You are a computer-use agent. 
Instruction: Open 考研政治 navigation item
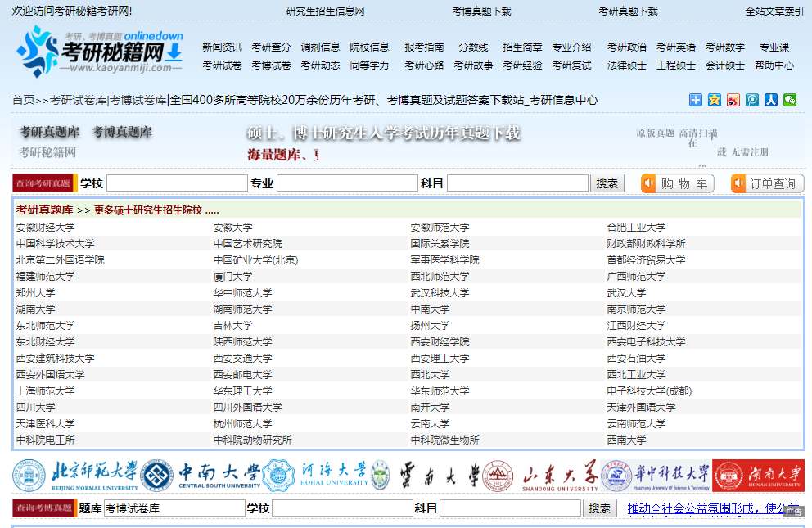point(627,47)
